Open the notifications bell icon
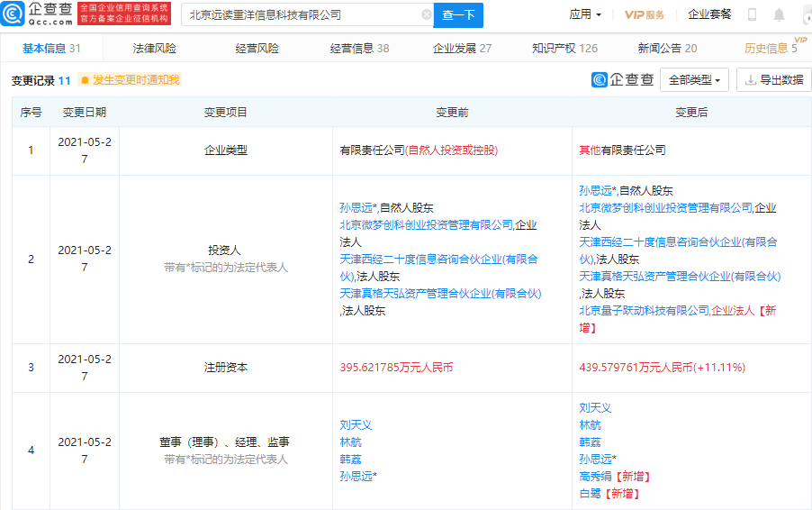 (779, 14)
